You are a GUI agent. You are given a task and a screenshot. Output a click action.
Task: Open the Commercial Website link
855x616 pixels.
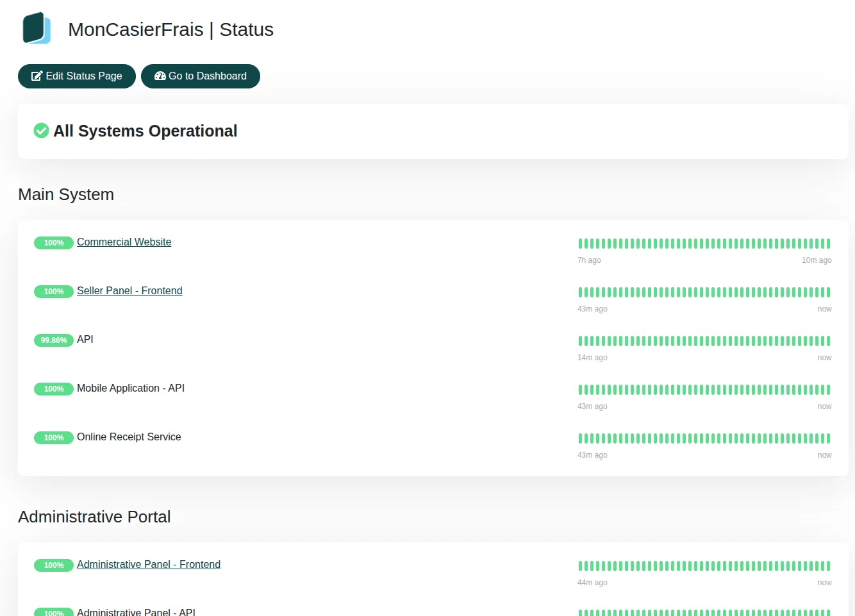(x=124, y=242)
